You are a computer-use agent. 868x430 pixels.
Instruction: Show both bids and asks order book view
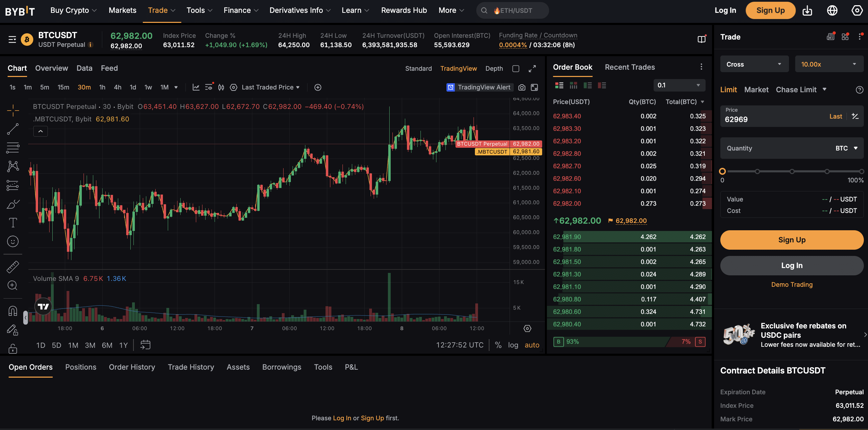click(559, 85)
